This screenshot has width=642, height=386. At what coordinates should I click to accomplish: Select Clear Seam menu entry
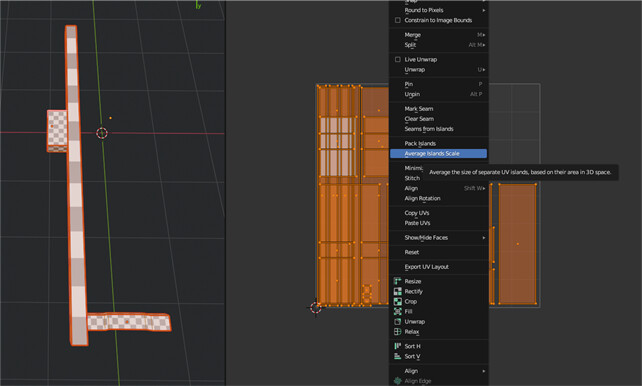click(x=439, y=119)
